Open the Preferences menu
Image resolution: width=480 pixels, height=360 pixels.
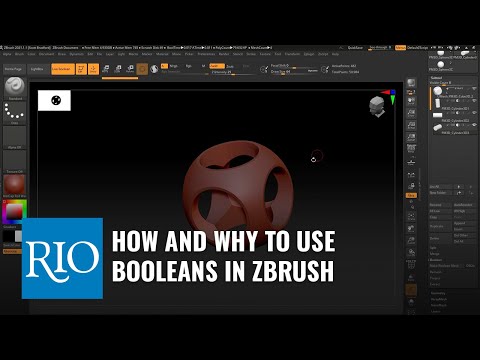(x=206, y=54)
